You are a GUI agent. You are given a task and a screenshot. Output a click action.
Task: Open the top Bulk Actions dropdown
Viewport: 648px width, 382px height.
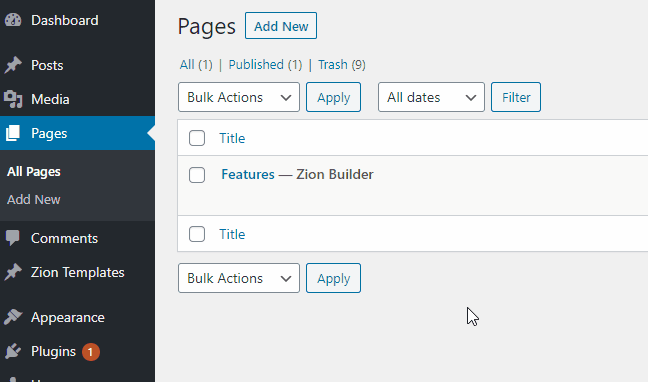(x=239, y=97)
